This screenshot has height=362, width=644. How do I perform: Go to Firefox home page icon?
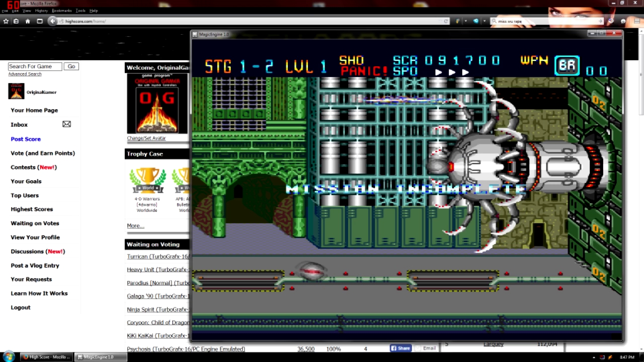[x=28, y=21]
